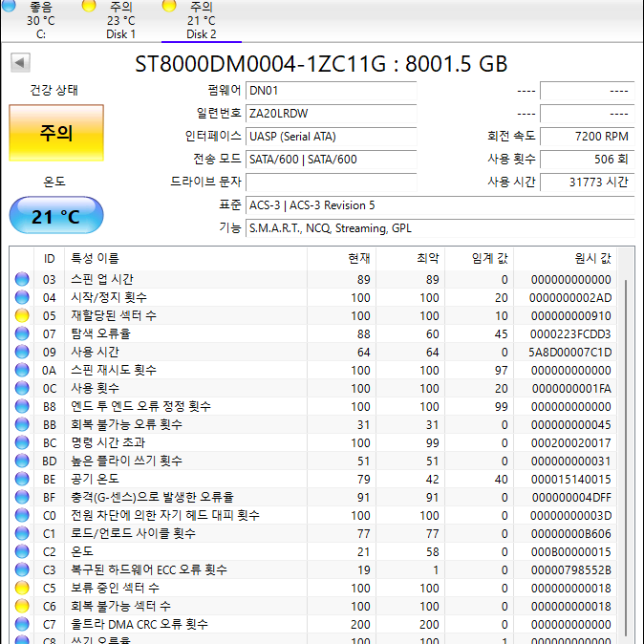Go to previous disk with back arrow

click(x=20, y=63)
